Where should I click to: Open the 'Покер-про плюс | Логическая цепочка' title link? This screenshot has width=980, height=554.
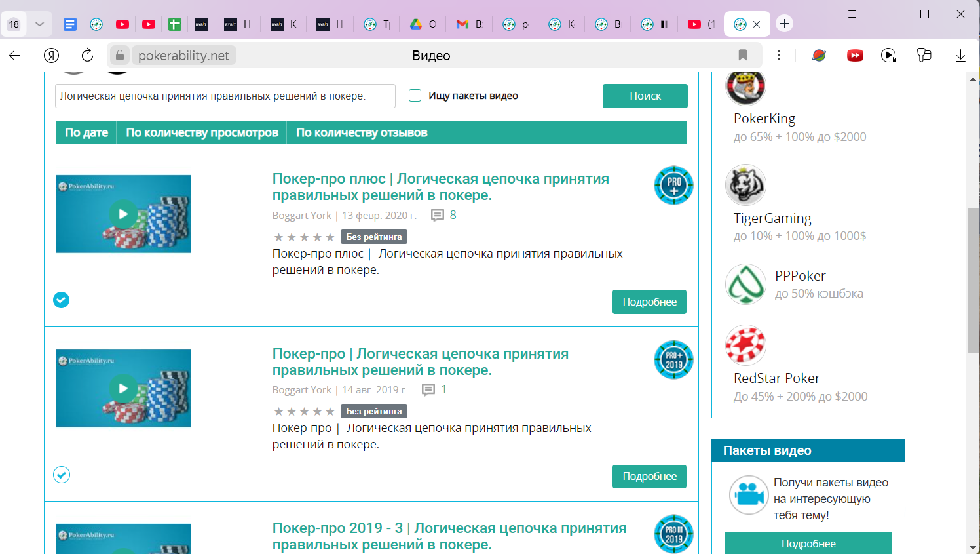tap(440, 187)
